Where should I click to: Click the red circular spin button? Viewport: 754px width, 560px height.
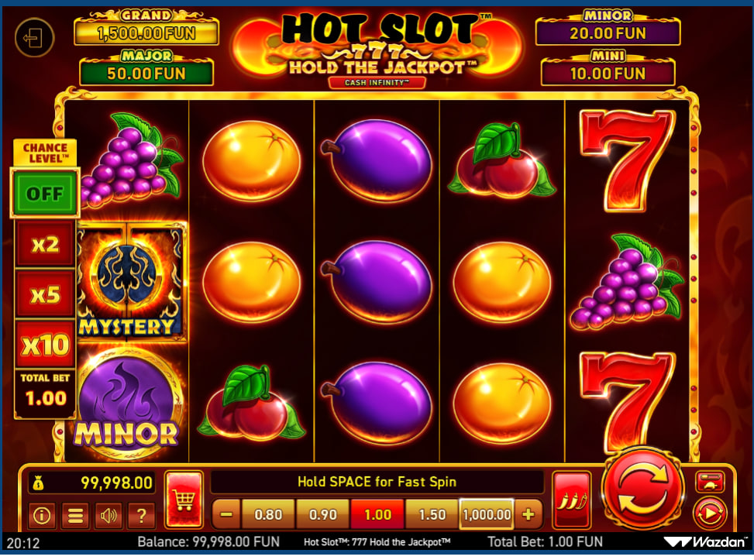click(x=643, y=489)
